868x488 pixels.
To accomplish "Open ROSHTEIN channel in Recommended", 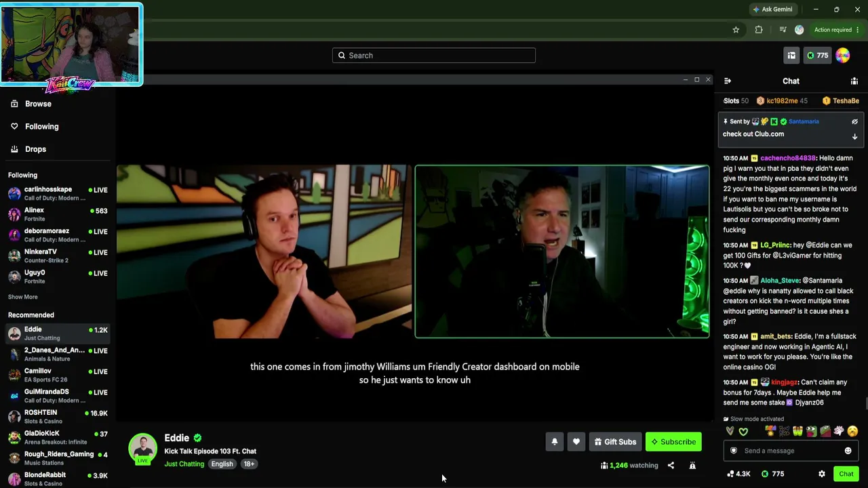I will (x=58, y=416).
